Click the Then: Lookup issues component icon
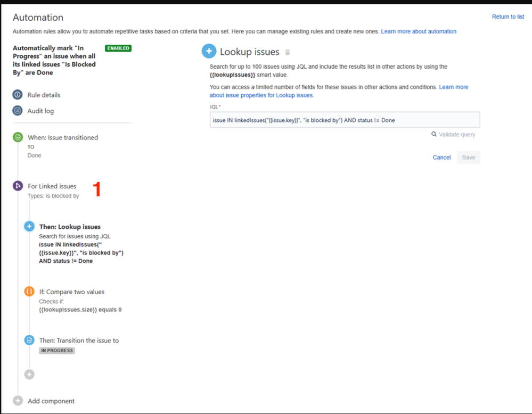This screenshot has height=414, width=532. point(29,226)
